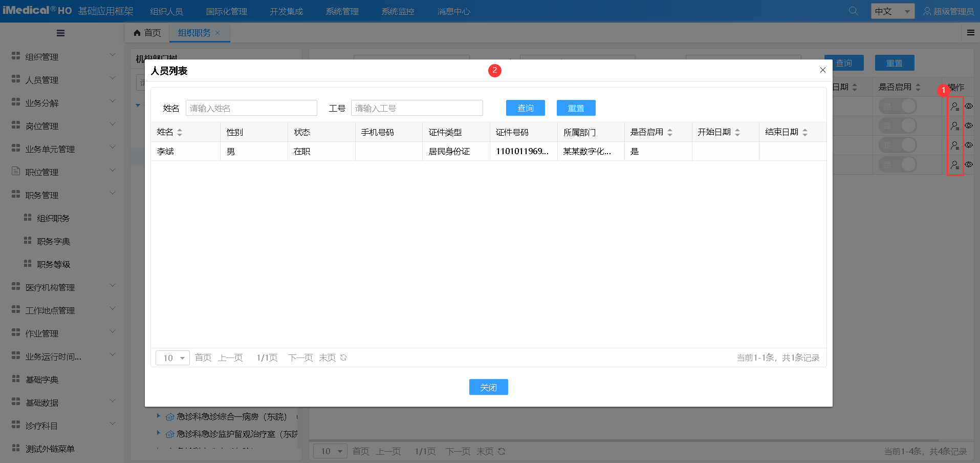
Task: Sort the dialog table by 姓名 column
Action: [x=180, y=132]
